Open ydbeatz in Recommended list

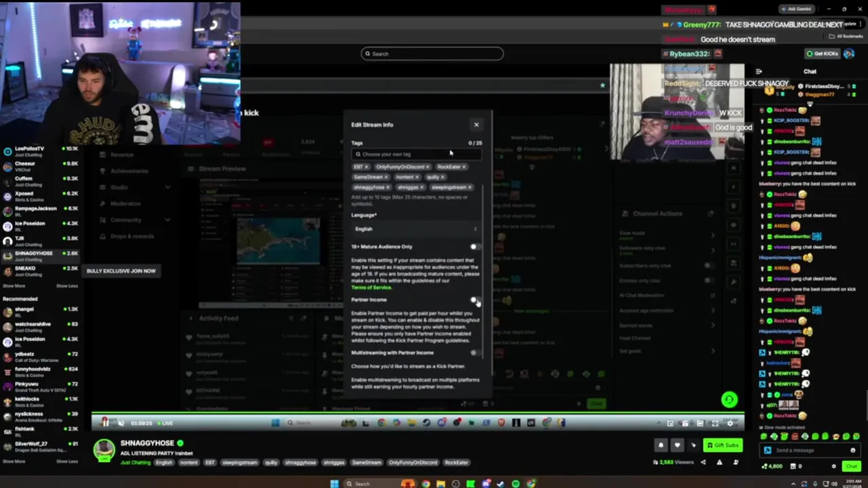coord(41,356)
